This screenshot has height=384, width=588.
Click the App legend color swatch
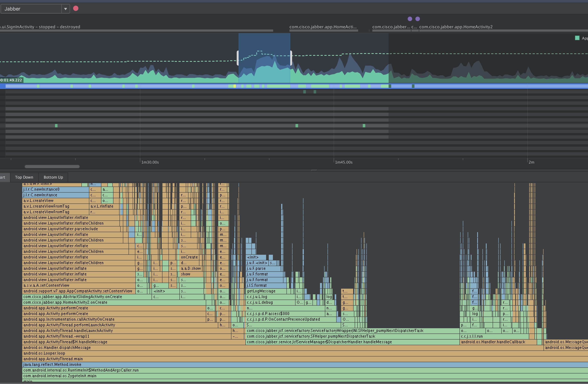(x=577, y=38)
